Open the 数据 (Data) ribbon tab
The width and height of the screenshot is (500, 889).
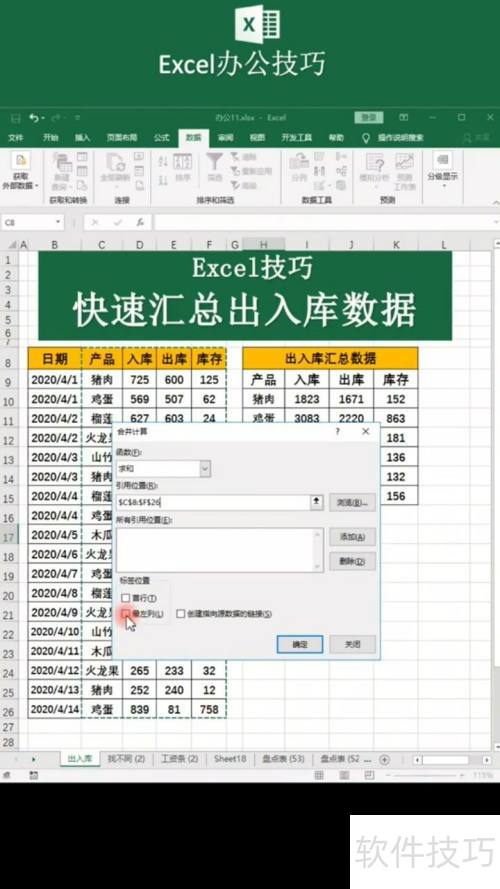194,138
